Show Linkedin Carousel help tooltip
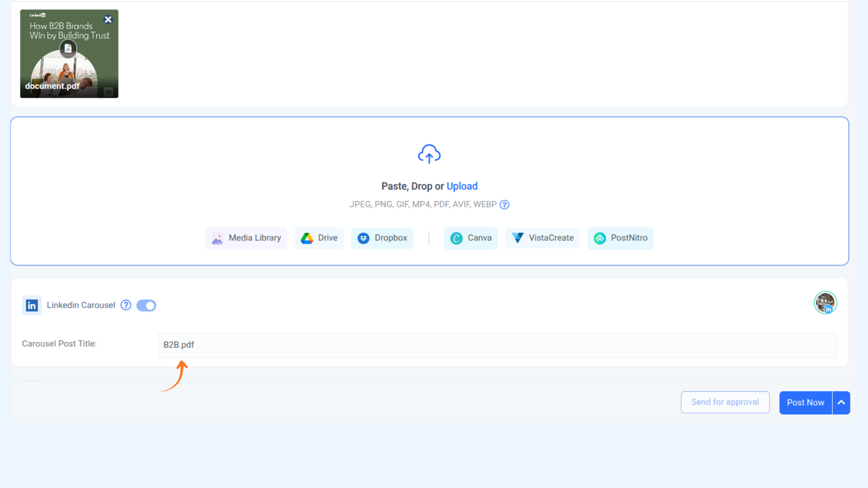868x488 pixels. click(x=126, y=305)
